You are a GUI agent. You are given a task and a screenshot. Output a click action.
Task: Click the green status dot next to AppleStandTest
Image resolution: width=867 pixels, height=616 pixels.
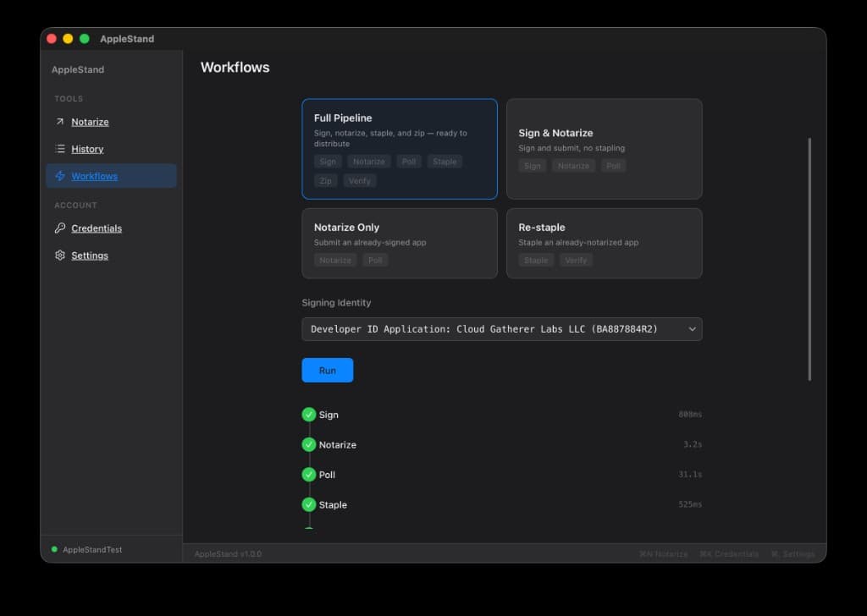[53, 549]
